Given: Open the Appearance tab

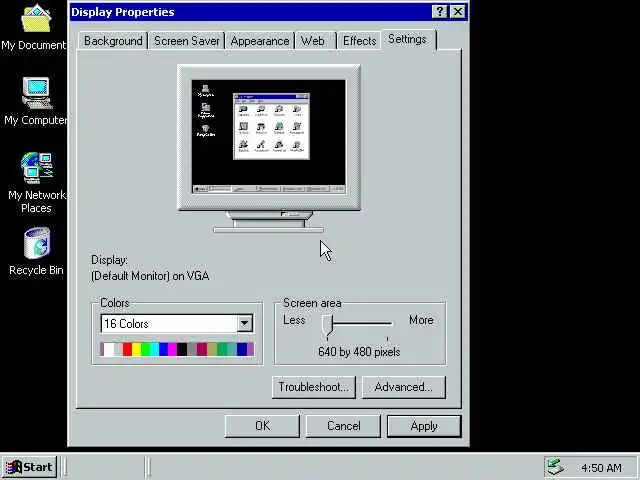Looking at the screenshot, I should coord(260,41).
